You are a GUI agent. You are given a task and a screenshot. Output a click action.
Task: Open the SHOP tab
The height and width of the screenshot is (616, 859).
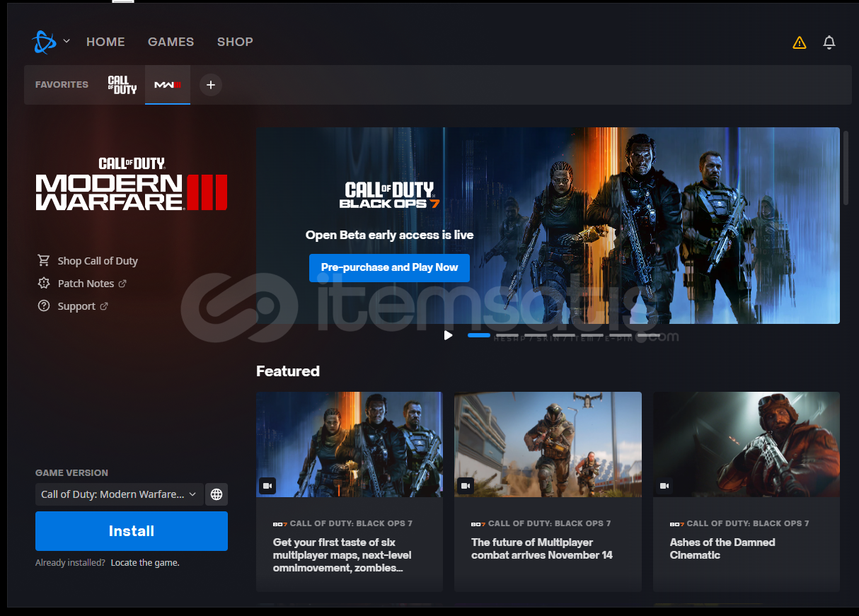click(x=235, y=42)
